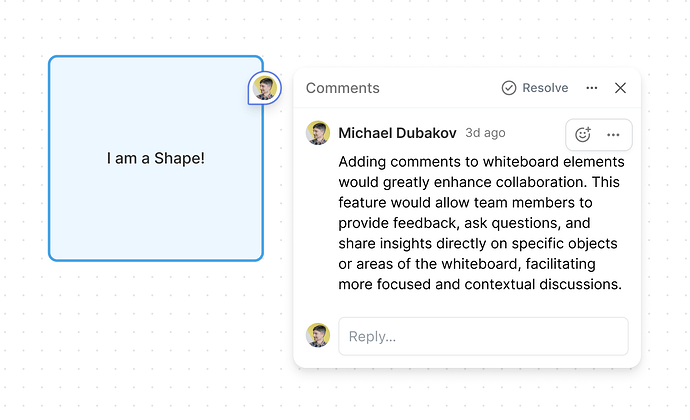Close the Comments panel

[620, 88]
